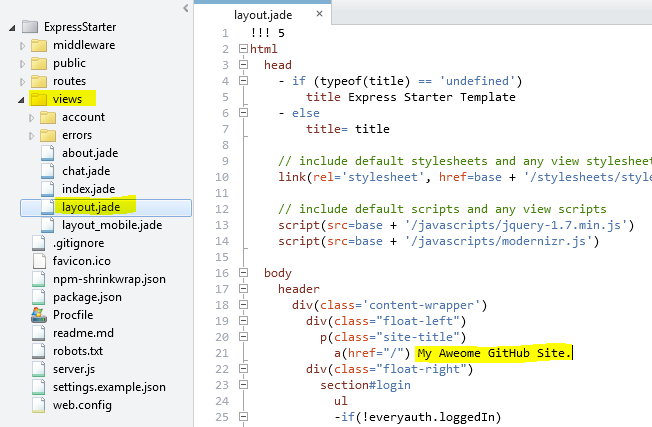Select the ExpressStarter root label
This screenshot has height=427, width=652.
(80, 27)
